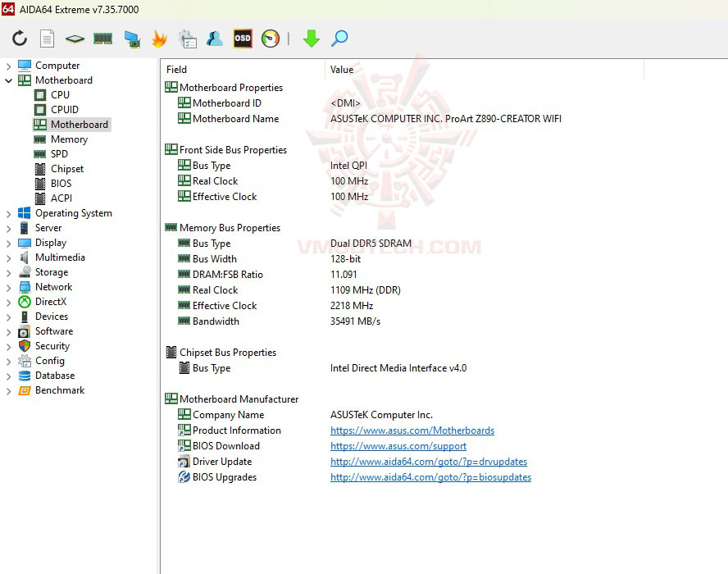Screen dimensions: 728x574
Task: Open the drvupdates driver update link
Action: click(429, 462)
